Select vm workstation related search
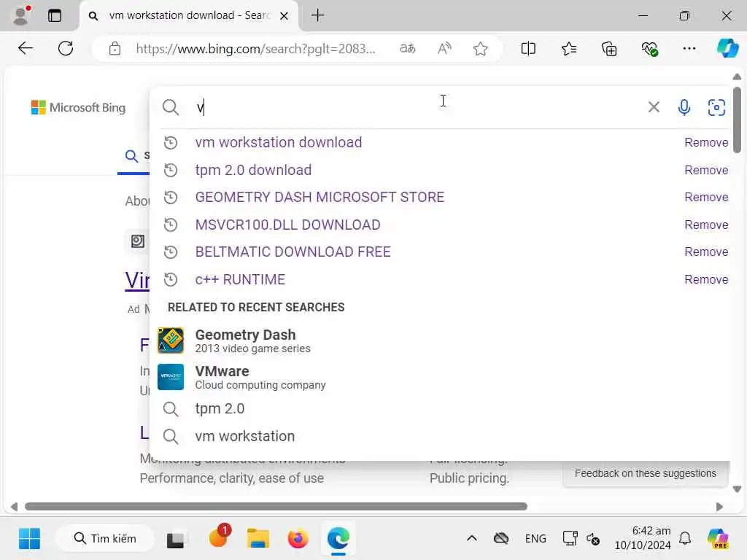This screenshot has height=560, width=747. [x=245, y=436]
